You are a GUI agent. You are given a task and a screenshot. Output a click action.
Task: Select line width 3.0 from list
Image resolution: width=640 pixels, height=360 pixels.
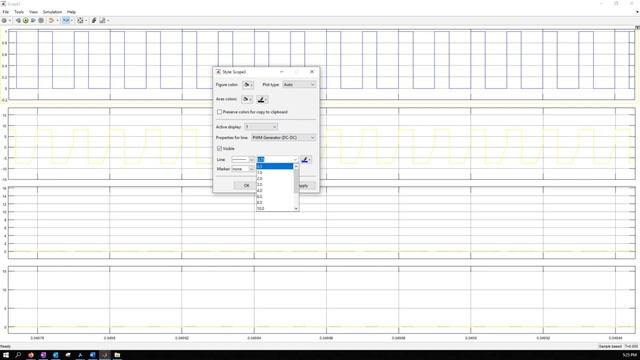click(x=275, y=184)
